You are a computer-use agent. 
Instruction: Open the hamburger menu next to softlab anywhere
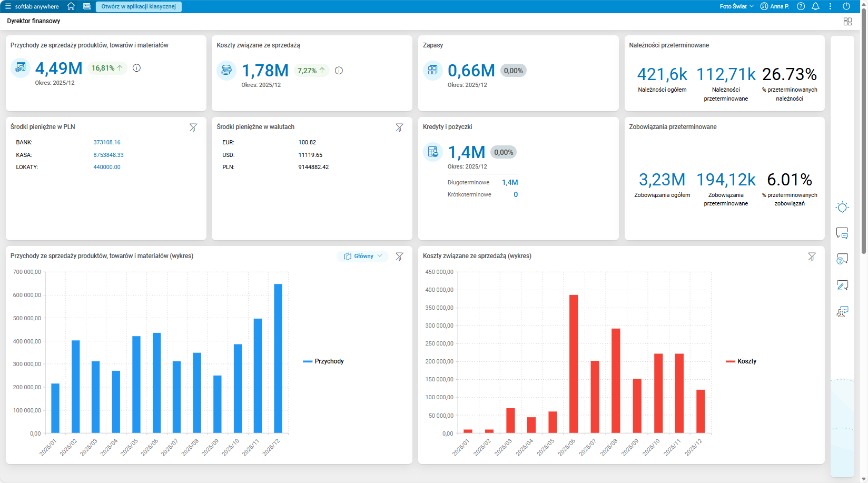(8, 6)
